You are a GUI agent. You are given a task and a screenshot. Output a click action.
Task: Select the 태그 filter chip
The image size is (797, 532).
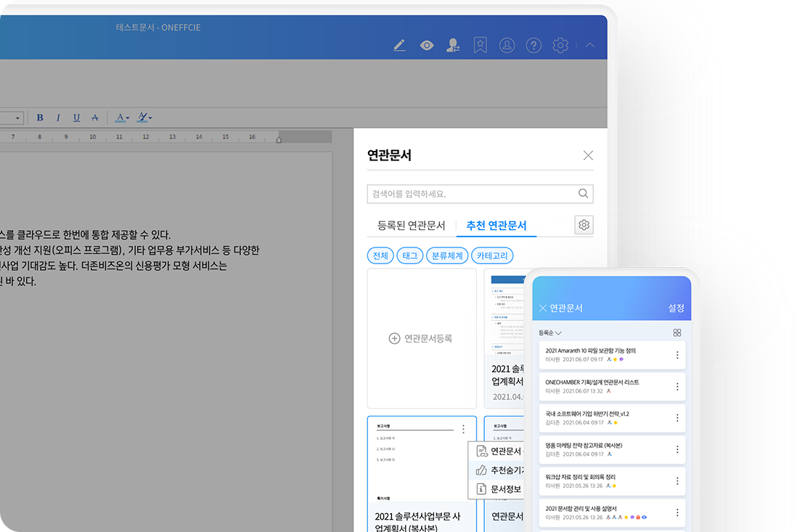coord(409,255)
